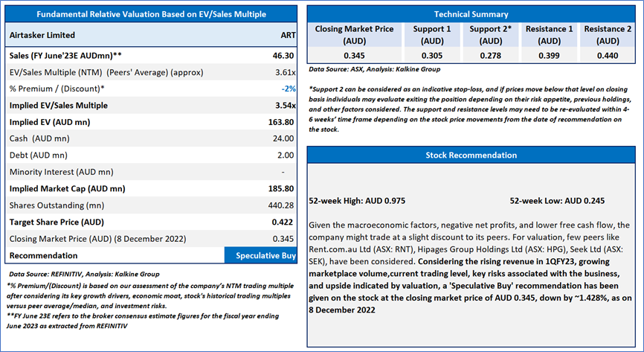Image resolution: width=644 pixels, height=352 pixels.
Task: Select the 'Airtasker Limited' company name
Action: pos(42,36)
